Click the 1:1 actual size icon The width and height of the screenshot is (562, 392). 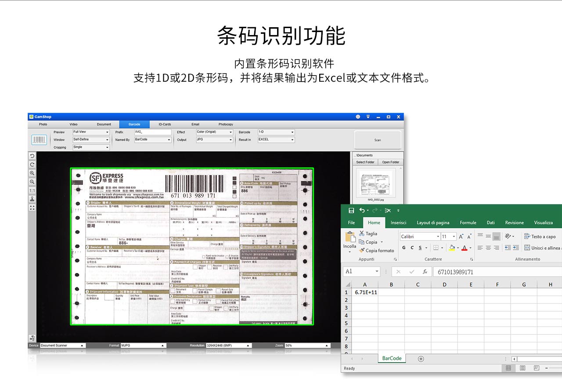[x=32, y=191]
